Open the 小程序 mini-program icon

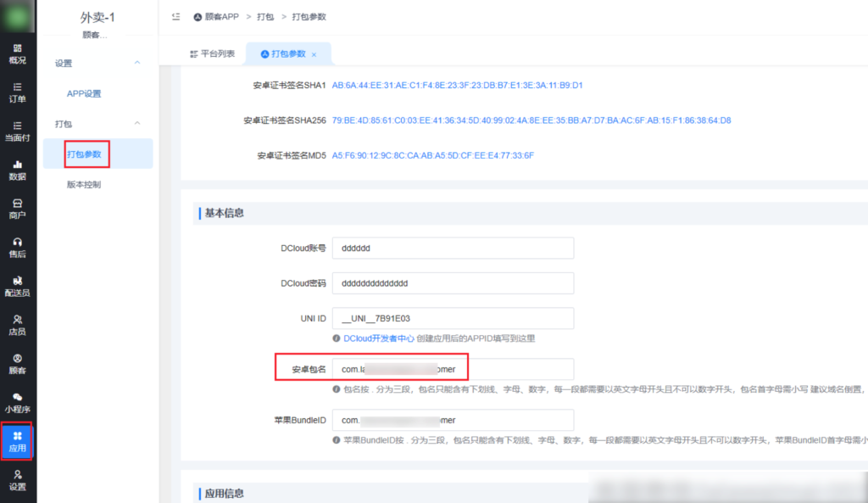(17, 402)
